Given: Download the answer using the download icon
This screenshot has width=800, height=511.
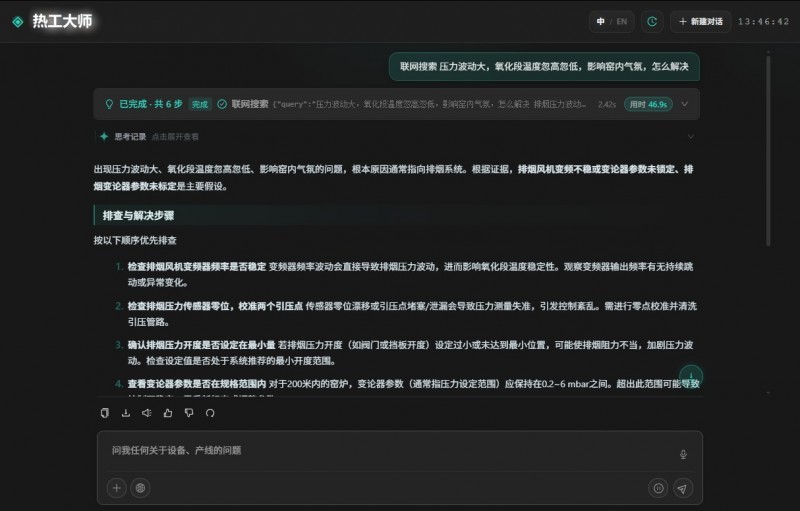Looking at the screenshot, I should pos(126,413).
